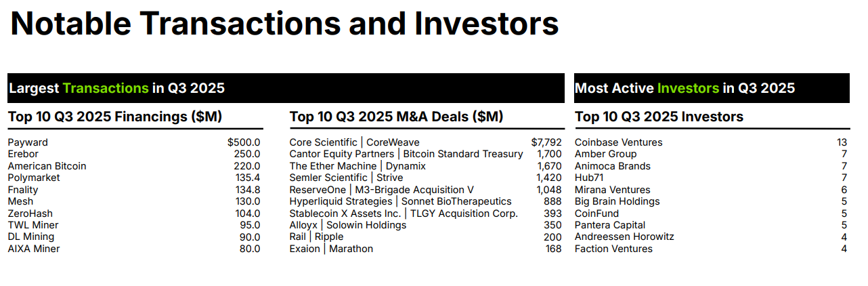The image size is (868, 286).
Task: Click the Pantera Capital investor name
Action: click(x=609, y=225)
